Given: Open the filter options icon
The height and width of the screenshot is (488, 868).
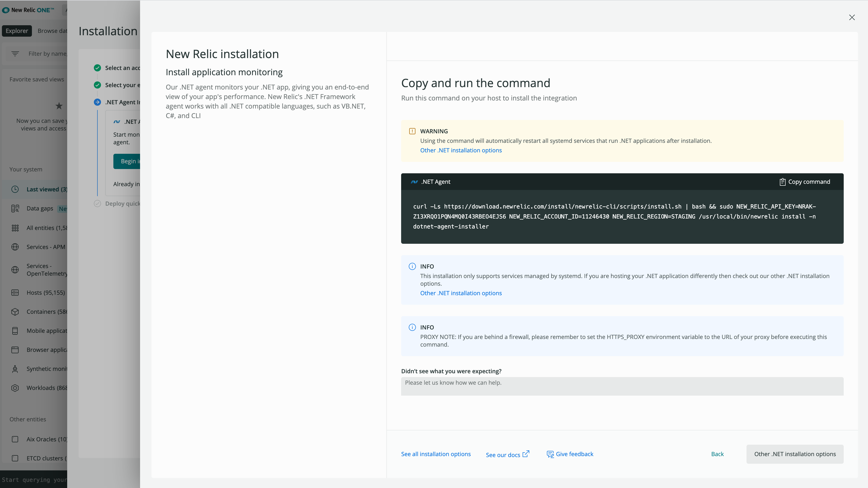Looking at the screenshot, I should pos(15,54).
